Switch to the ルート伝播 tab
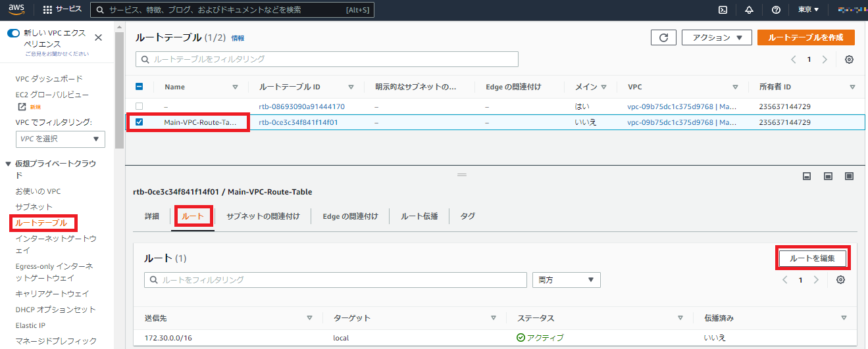The height and width of the screenshot is (349, 868). click(419, 216)
